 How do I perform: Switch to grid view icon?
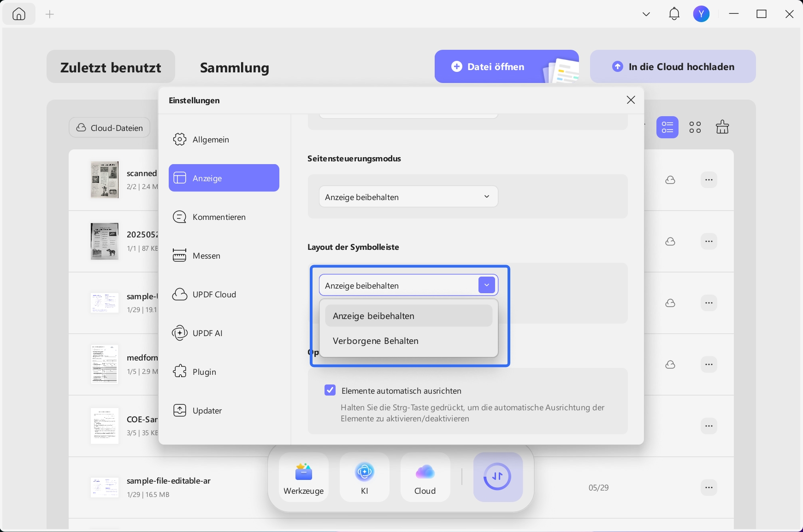tap(695, 127)
